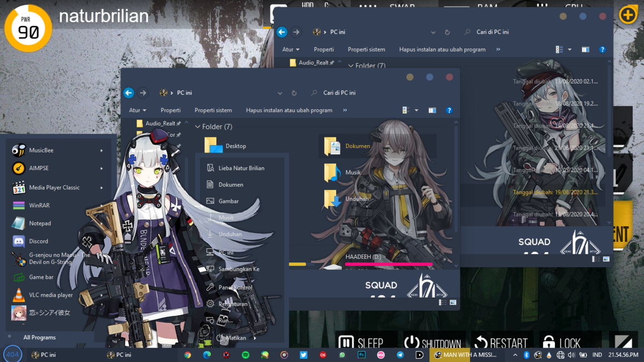The height and width of the screenshot is (362, 644).
Task: Open Notepad from start menu
Action: (58, 223)
